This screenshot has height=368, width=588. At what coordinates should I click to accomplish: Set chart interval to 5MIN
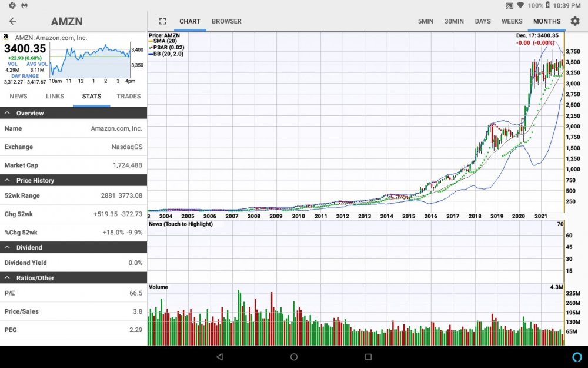pos(426,21)
